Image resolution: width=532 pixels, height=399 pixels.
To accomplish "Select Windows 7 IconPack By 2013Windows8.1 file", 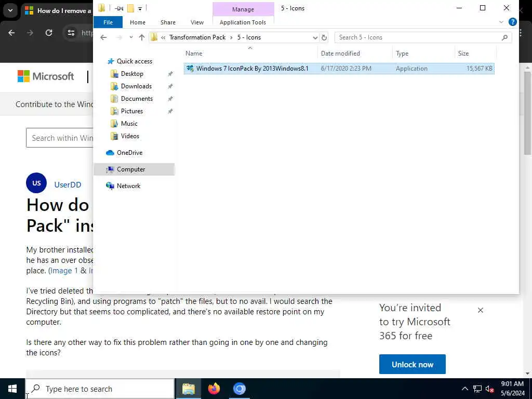I will (339, 68).
